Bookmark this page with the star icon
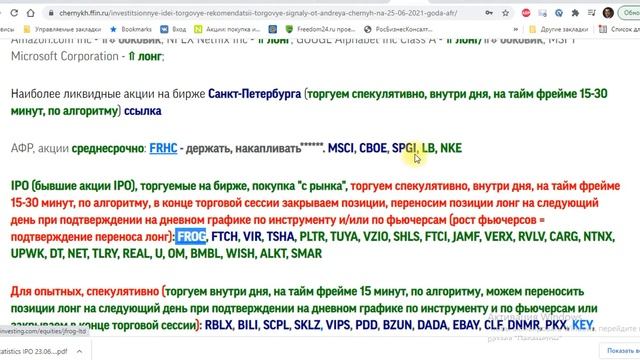This screenshot has width=640, height=360. click(505, 13)
